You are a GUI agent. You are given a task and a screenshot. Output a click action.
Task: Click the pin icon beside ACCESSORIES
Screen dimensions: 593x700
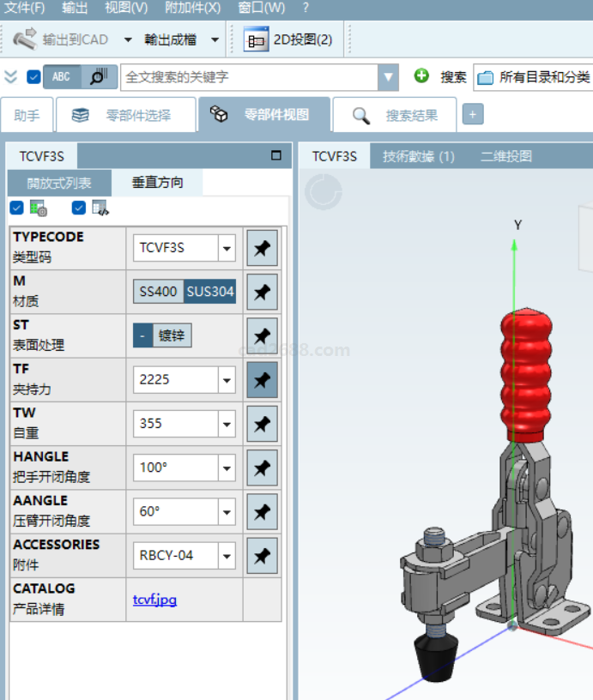point(262,556)
